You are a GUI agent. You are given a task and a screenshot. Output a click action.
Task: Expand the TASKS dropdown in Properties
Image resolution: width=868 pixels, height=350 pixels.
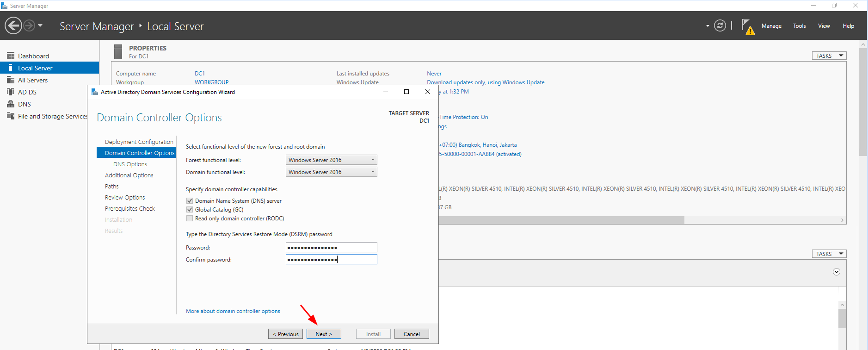pos(829,56)
